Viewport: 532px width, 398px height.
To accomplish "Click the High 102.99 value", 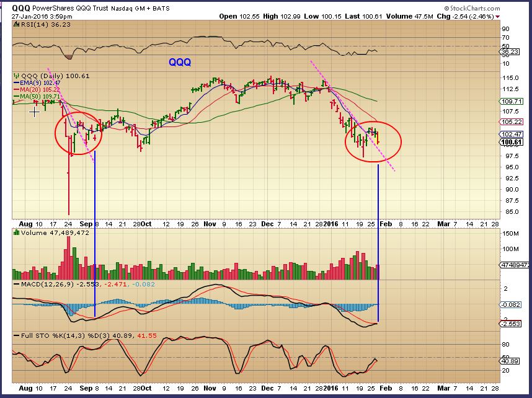I will click(282, 16).
